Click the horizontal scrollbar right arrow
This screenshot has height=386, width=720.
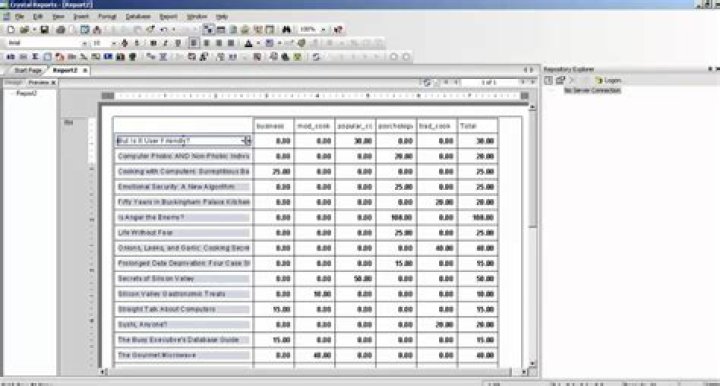coord(524,372)
